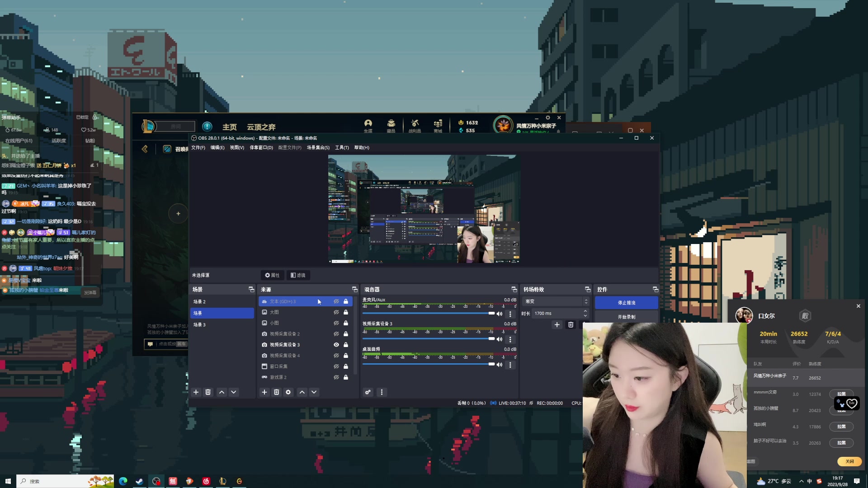Open 商城 store icon in League client
This screenshot has width=868, height=488.
[x=438, y=125]
